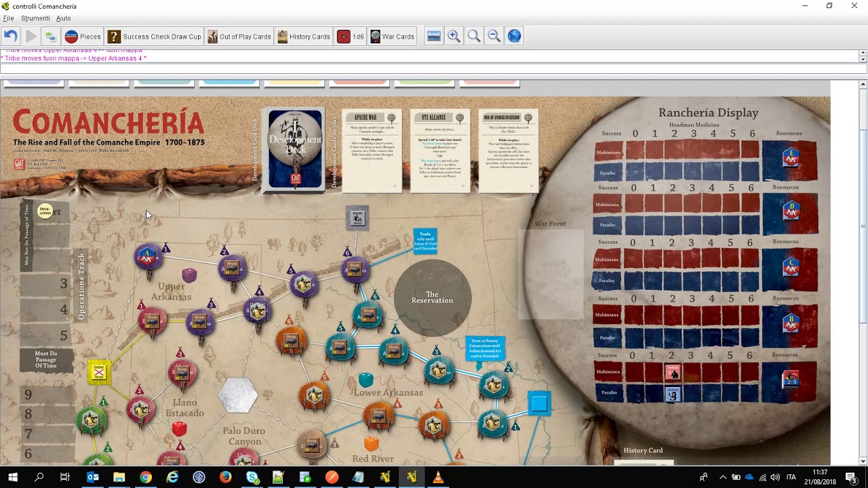Click the orange cube near Red River

[x=372, y=443]
